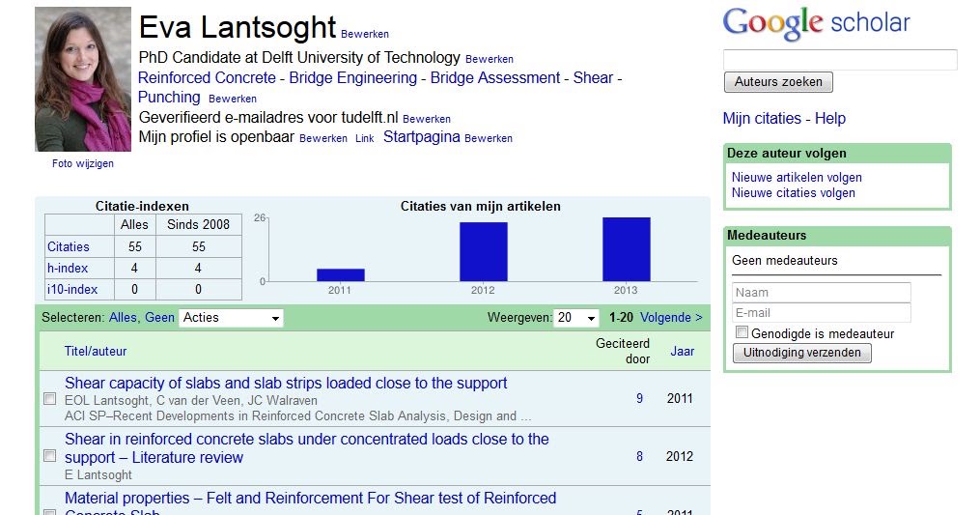Open the Startpagina link
This screenshot has width=980, height=515.
422,137
